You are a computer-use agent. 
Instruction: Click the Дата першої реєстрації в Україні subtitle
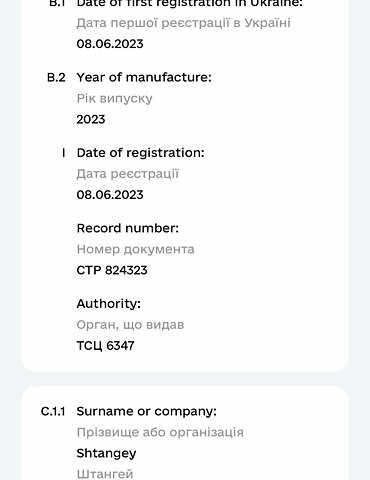tap(183, 23)
